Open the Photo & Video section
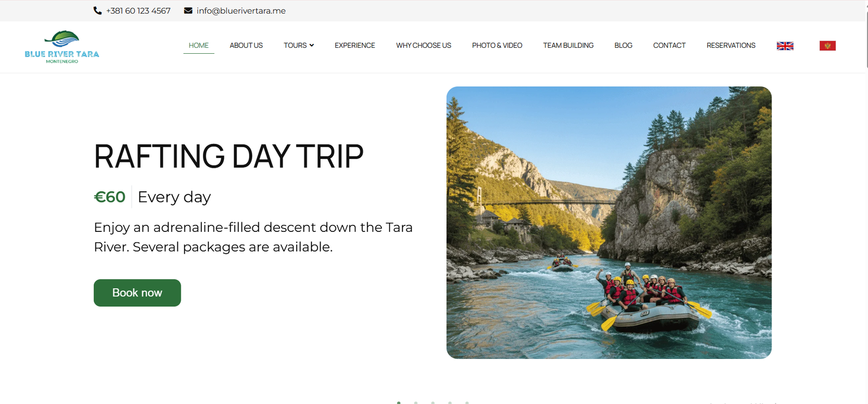The image size is (868, 404). click(x=497, y=46)
